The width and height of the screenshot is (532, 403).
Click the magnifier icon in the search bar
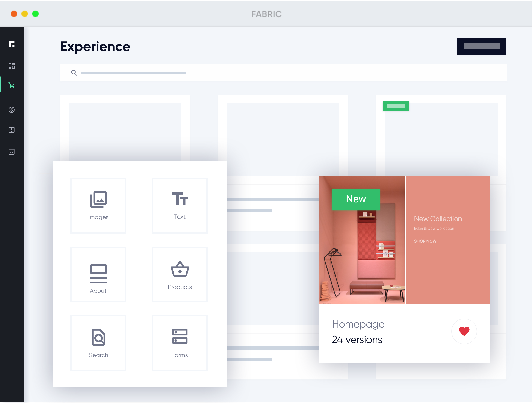74,73
